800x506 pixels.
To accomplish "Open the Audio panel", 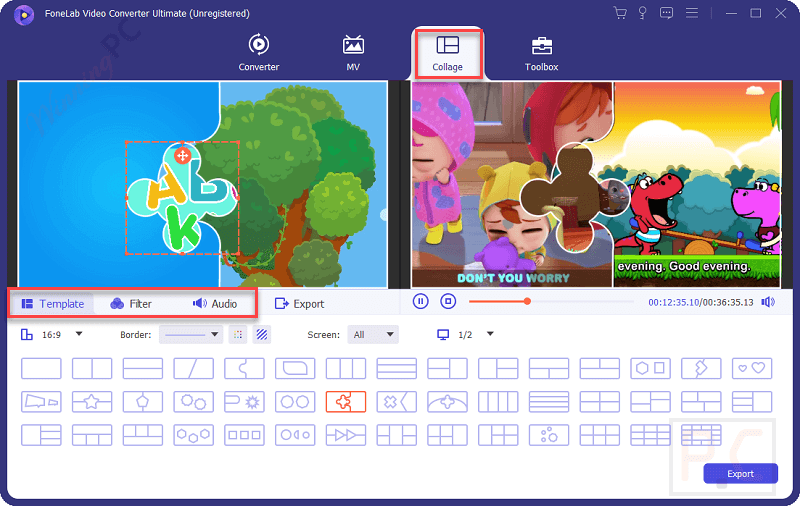I will pyautogui.click(x=215, y=304).
